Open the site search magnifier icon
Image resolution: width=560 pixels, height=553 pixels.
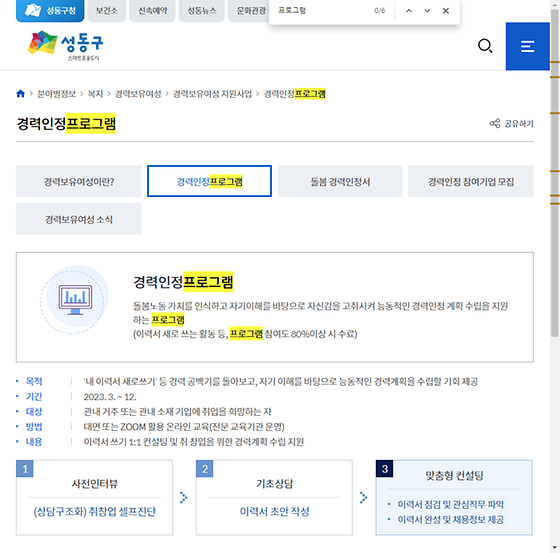(x=485, y=46)
